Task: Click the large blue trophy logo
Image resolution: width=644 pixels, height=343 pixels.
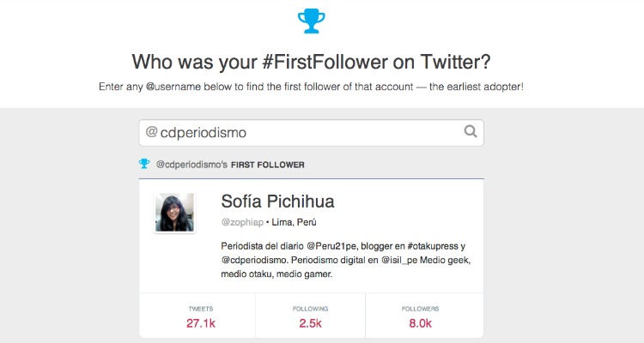Action: pos(312,21)
